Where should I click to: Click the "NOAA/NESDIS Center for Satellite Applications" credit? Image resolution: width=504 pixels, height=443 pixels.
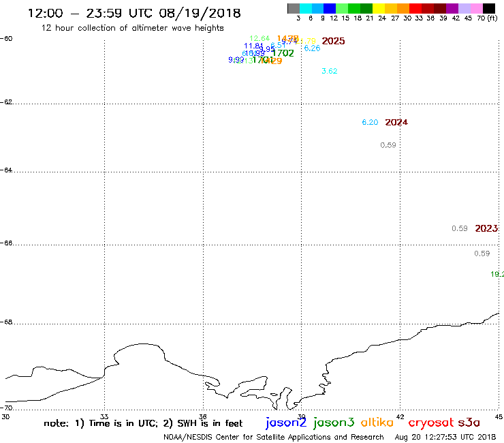[247, 438]
